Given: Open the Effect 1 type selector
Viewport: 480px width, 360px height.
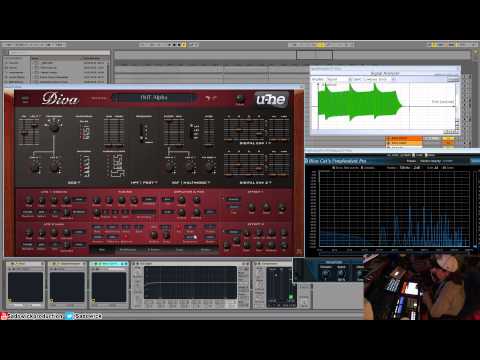Looking at the screenshot, I should tap(233, 199).
